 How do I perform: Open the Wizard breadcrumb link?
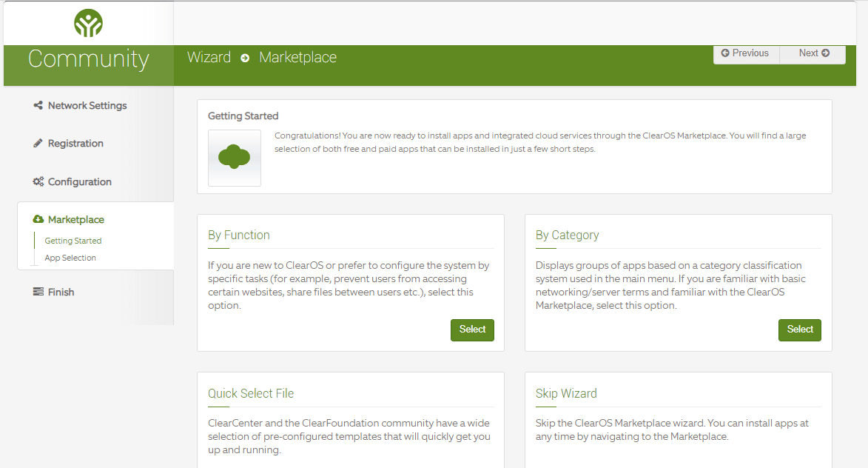coord(209,57)
